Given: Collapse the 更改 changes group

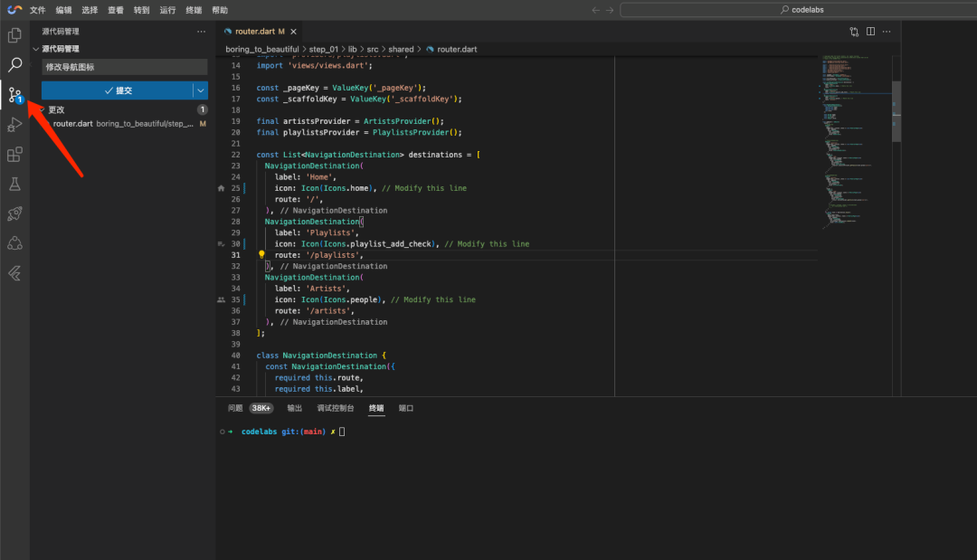Looking at the screenshot, I should (43, 109).
